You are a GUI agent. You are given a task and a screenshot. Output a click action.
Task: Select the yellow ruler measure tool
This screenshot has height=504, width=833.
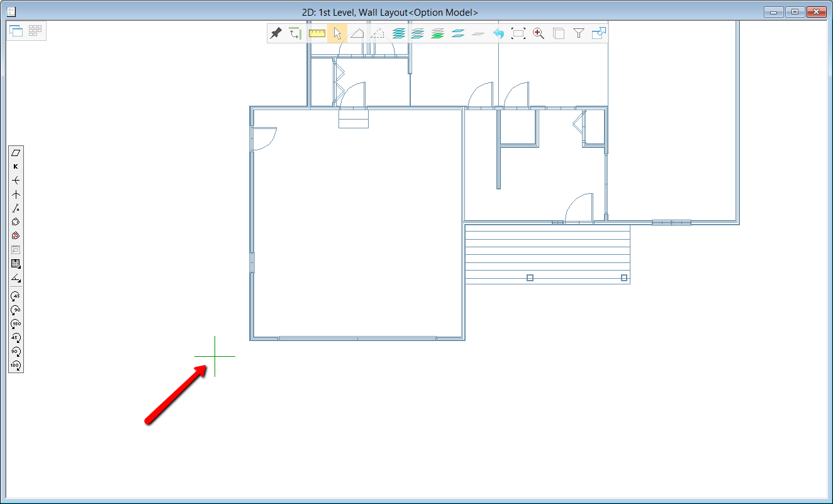317,33
